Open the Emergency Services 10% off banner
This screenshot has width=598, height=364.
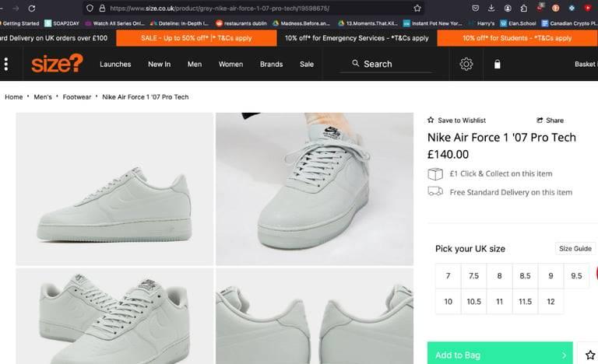click(x=357, y=38)
